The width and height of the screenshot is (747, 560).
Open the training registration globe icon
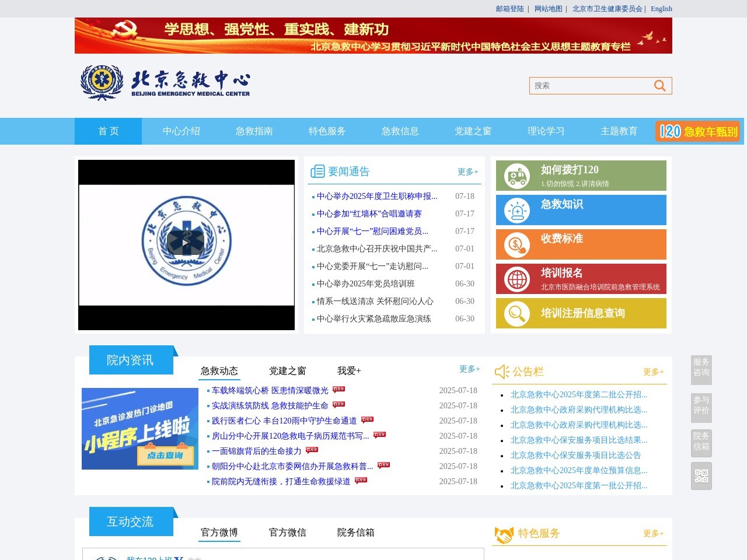click(x=516, y=279)
